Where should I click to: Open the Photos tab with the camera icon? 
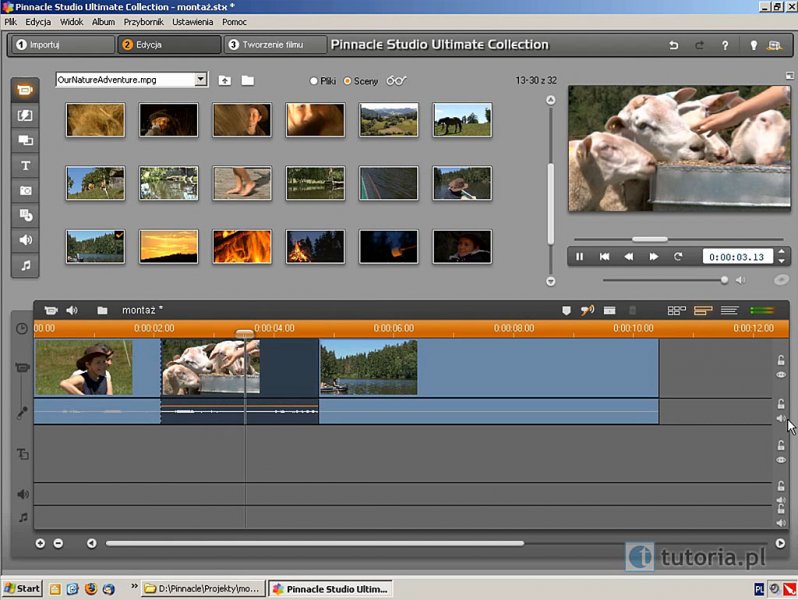tap(25, 190)
